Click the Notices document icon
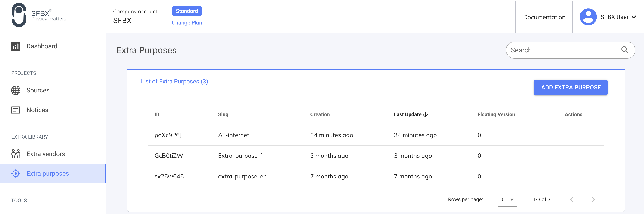The height and width of the screenshot is (214, 644). (16, 110)
